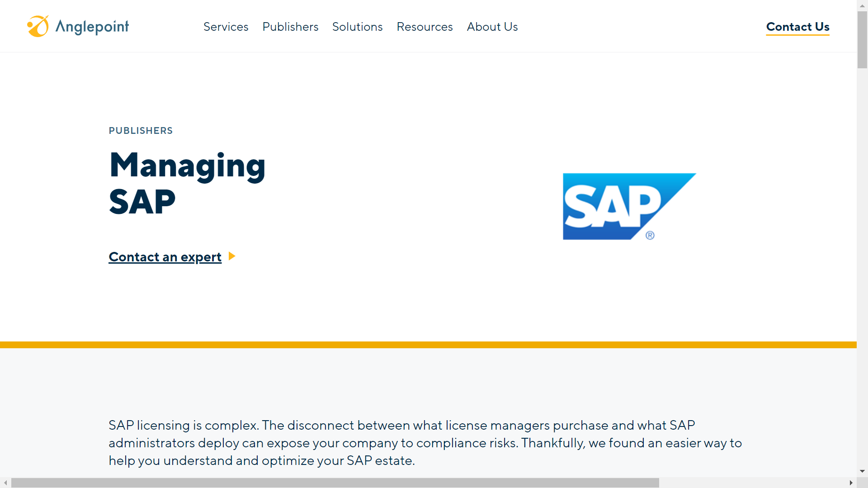Click the SAP logo image
This screenshot has height=488, width=868.
[629, 206]
